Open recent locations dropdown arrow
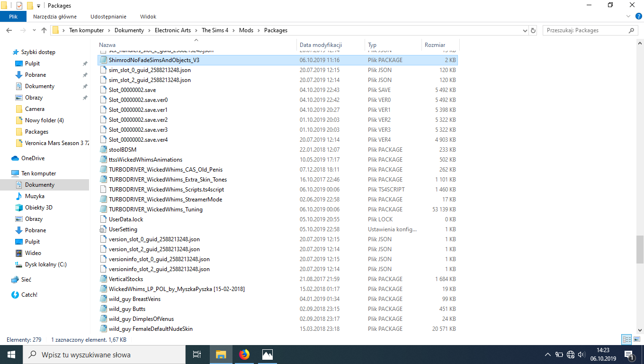 tap(34, 30)
